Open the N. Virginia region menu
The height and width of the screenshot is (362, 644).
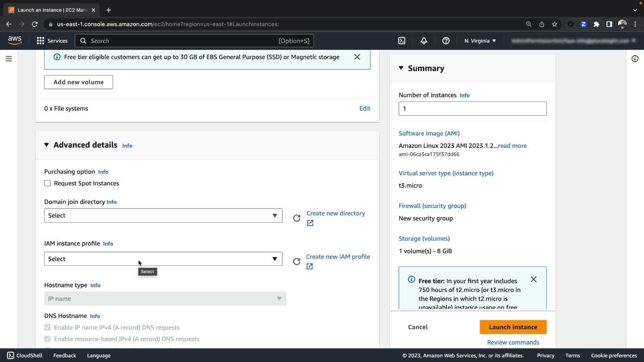pos(480,41)
